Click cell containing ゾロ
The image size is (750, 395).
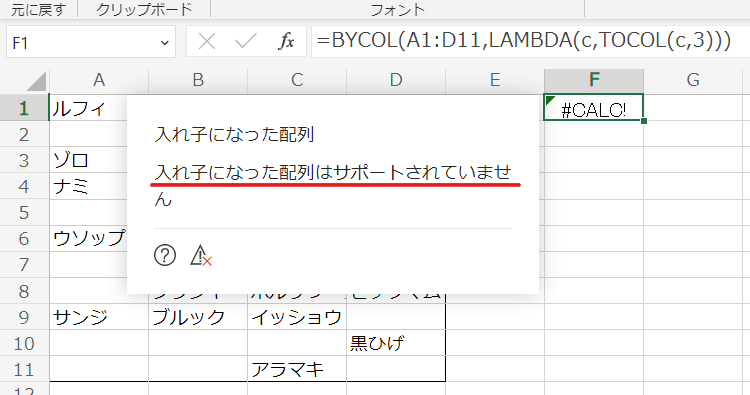88,160
